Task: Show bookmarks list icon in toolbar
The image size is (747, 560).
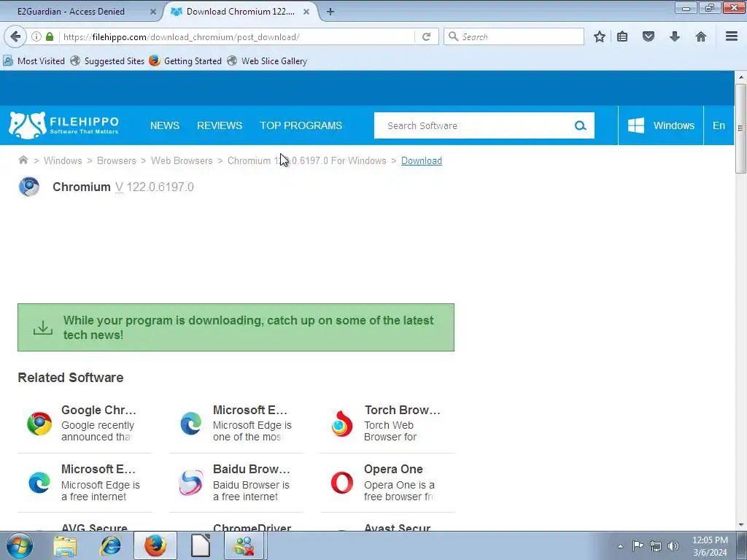Action: (622, 36)
